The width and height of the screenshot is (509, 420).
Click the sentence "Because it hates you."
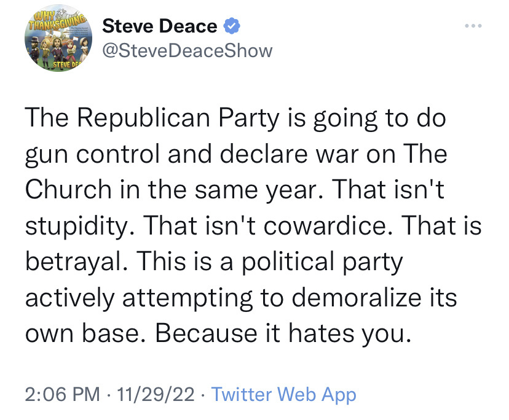click(282, 332)
